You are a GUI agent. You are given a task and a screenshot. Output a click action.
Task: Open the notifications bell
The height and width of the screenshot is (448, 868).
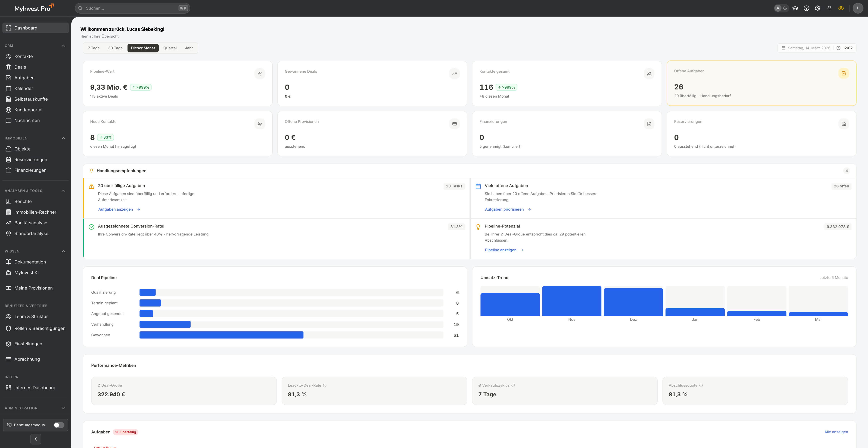[x=829, y=8]
